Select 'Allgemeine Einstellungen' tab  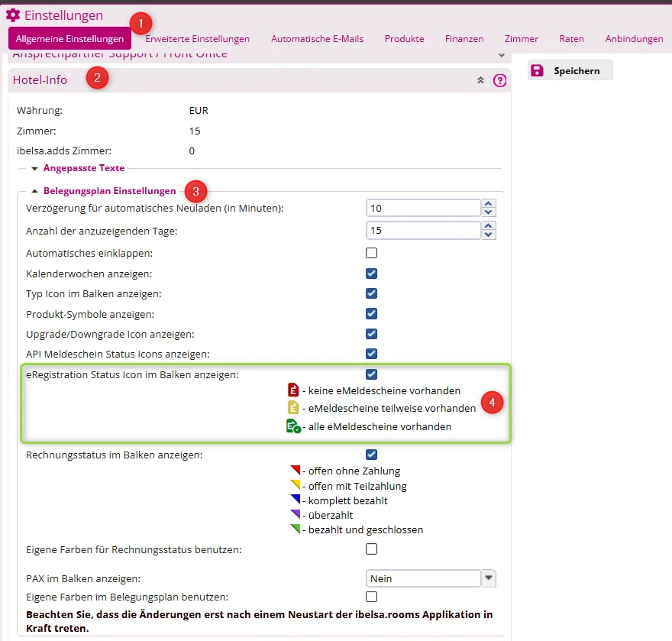click(69, 39)
